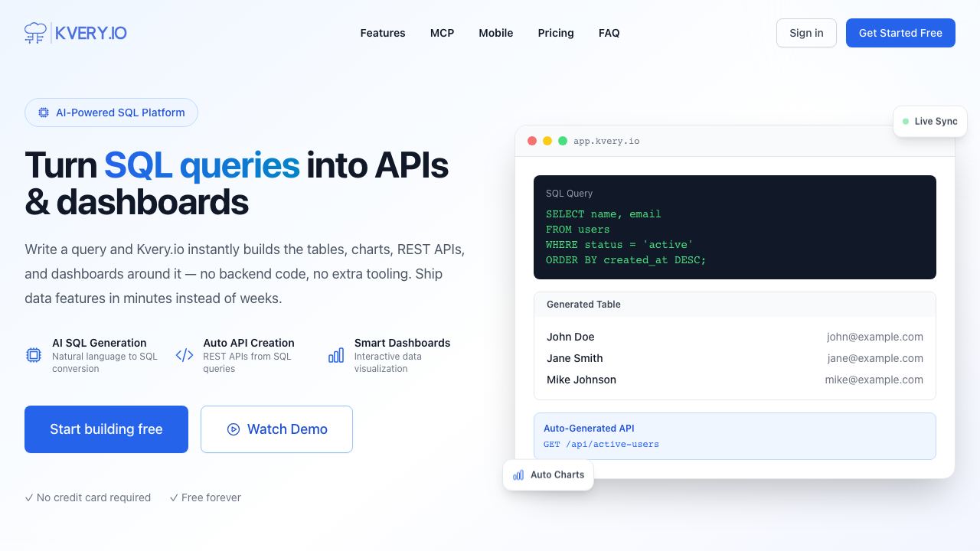
Task: Click Interactive data visualization description
Action: [x=388, y=363]
